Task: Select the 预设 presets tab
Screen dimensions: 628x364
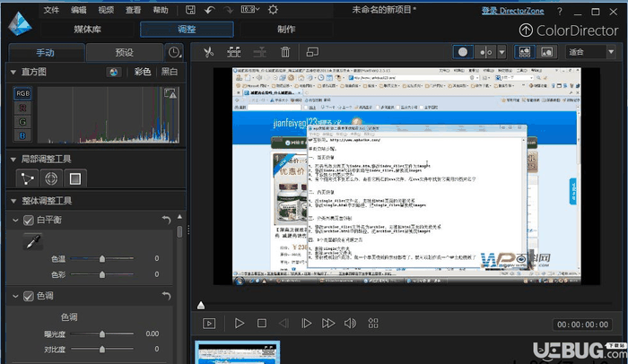Action: [x=124, y=53]
